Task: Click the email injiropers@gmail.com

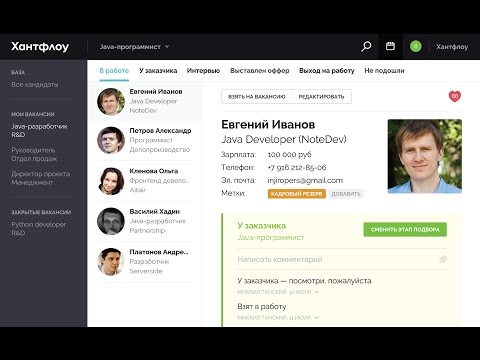Action: 305,180
